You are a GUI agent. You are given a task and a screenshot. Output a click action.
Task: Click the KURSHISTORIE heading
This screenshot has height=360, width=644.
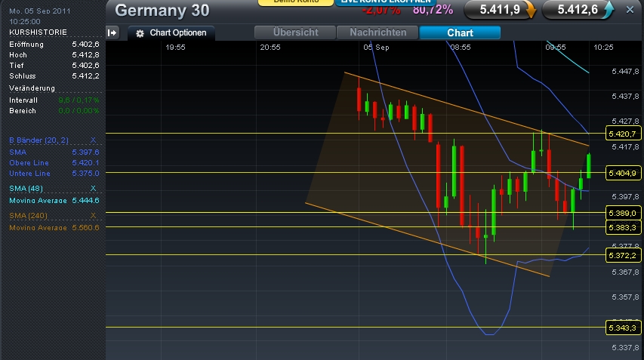(x=38, y=32)
